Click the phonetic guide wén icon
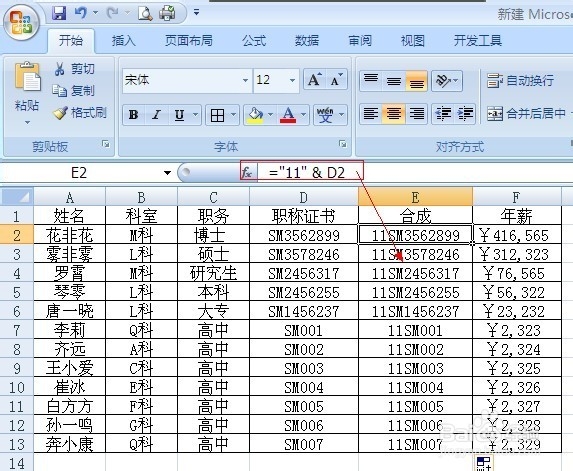Image resolution: width=573 pixels, height=471 pixels. click(x=325, y=115)
